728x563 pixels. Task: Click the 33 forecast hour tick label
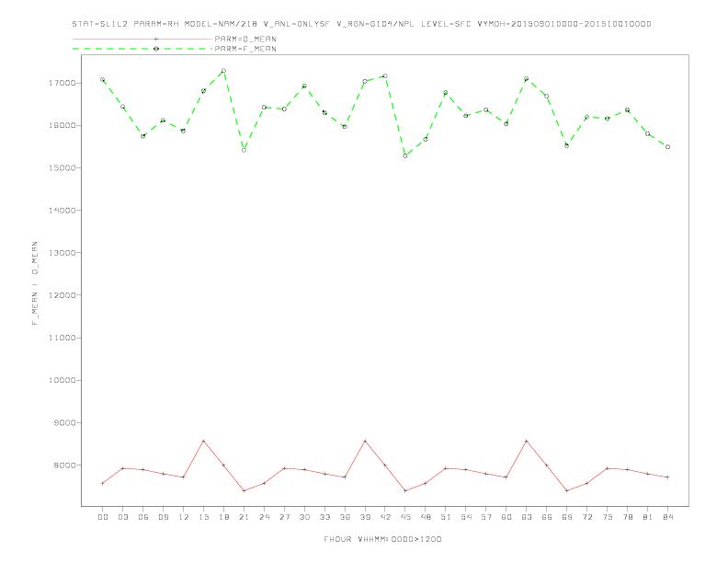[324, 517]
